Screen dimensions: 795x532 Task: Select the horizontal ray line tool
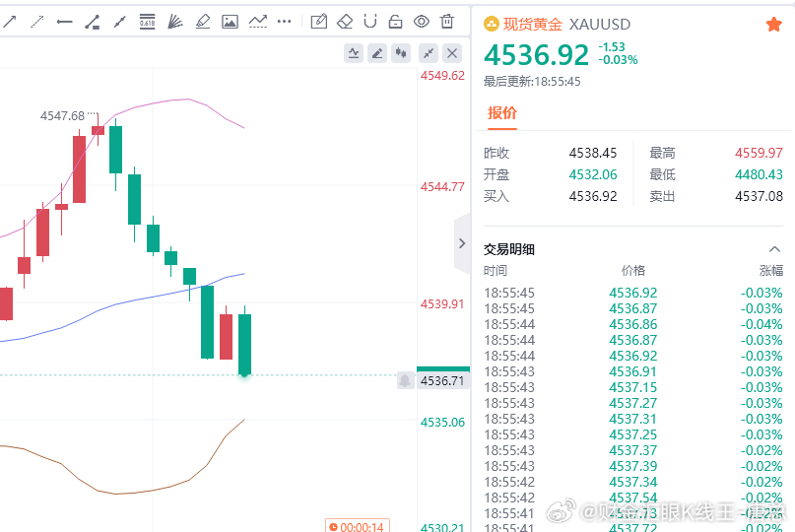point(64,22)
